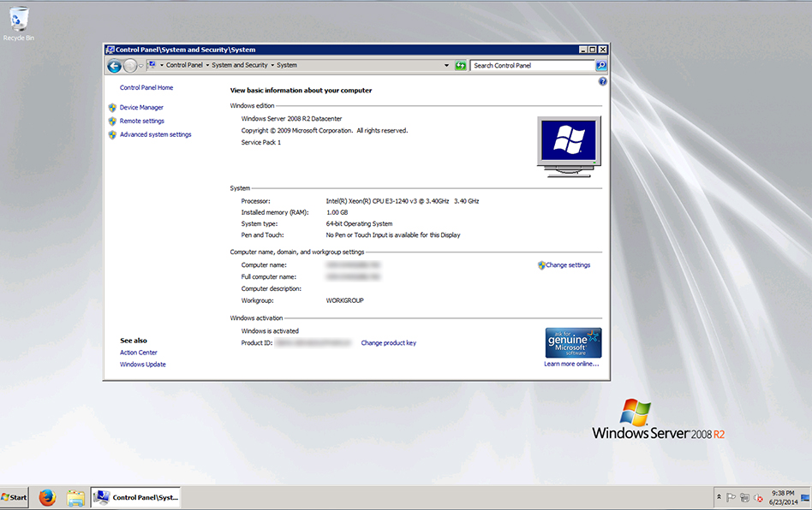The height and width of the screenshot is (510, 812).
Task: Open help via the blue question icon
Action: click(x=602, y=81)
